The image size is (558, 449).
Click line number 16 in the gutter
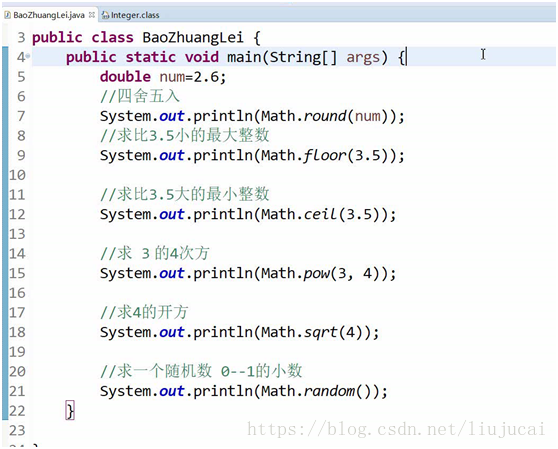point(17,294)
